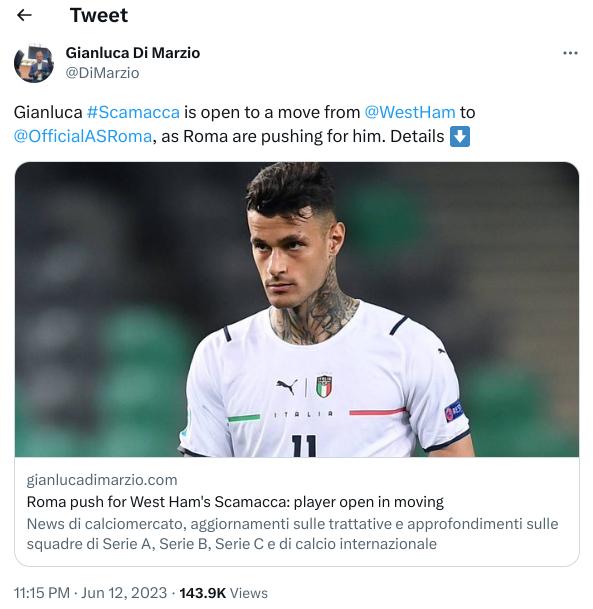Open the @DiMarzio handle
The width and height of the screenshot is (593, 609).
coord(103,73)
